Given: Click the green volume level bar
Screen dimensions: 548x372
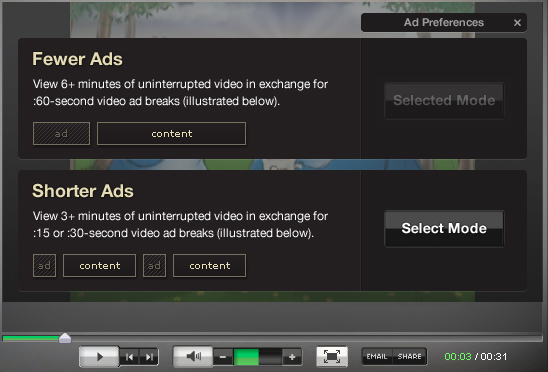Looking at the screenshot, I should point(246,357).
